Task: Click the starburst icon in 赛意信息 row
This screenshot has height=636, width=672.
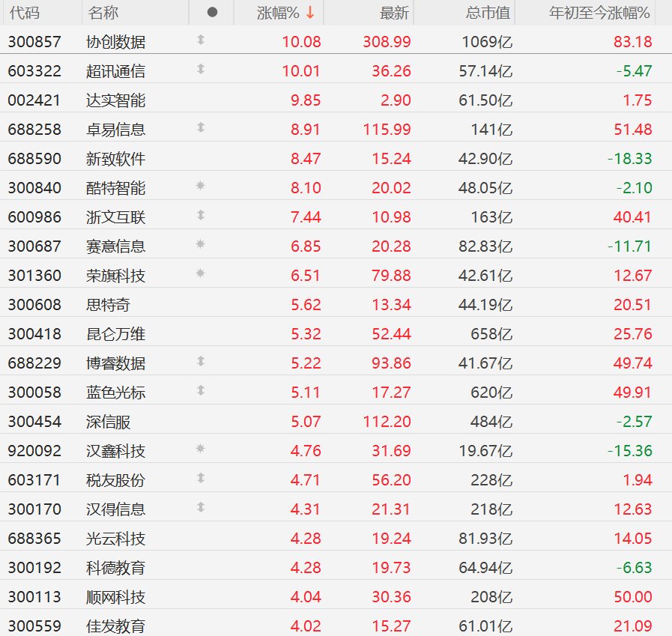Action: coord(200,244)
